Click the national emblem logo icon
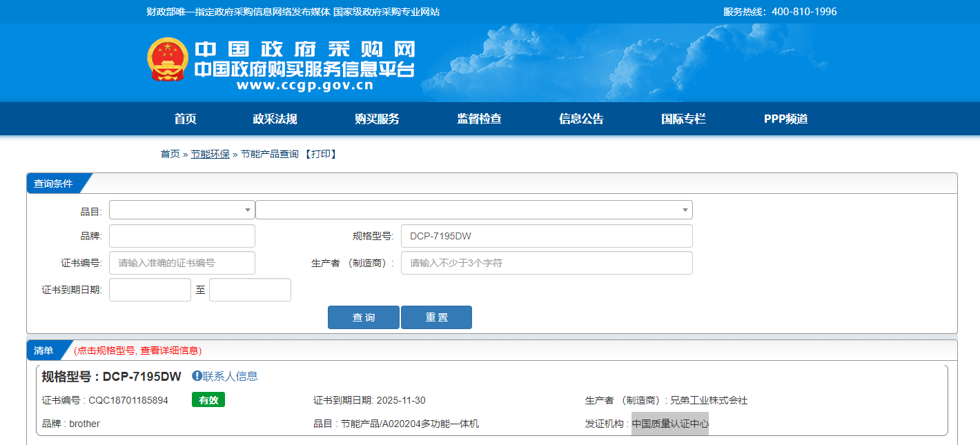Viewport: 980px width, 445px height. (x=168, y=60)
